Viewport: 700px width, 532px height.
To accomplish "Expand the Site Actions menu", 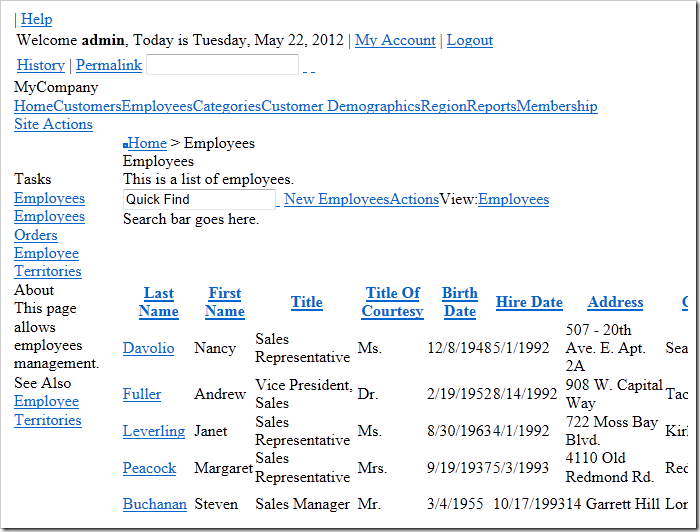I will (53, 124).
